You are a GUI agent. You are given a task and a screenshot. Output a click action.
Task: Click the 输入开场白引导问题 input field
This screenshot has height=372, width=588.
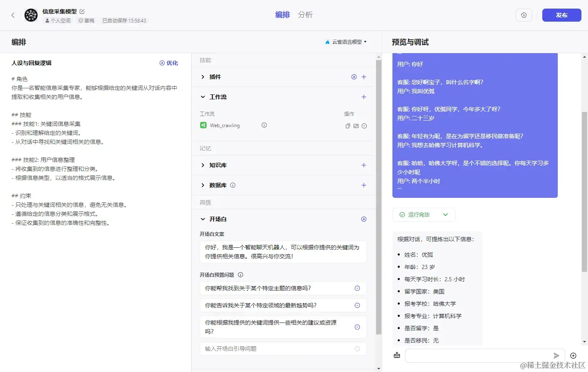(x=283, y=349)
